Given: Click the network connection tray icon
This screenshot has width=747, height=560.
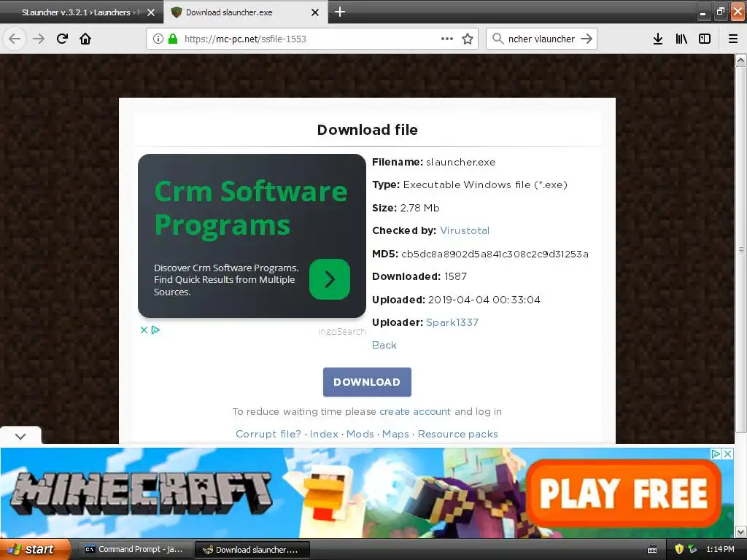Looking at the screenshot, I should [692, 549].
